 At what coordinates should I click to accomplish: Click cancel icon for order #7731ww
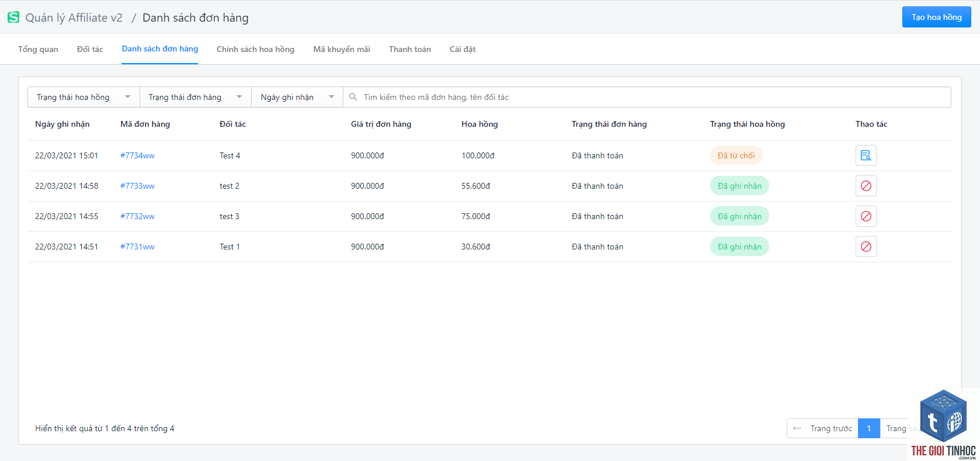[866, 247]
